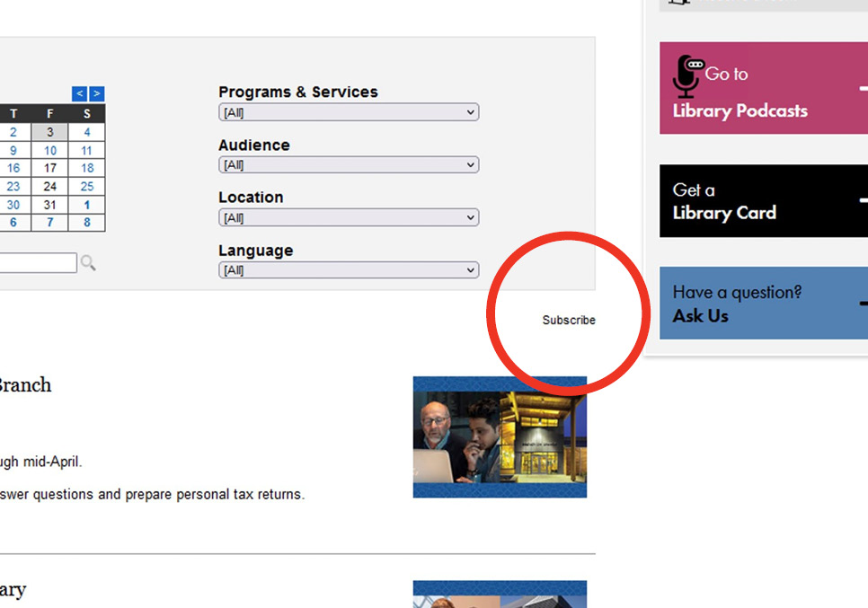Select the 17th in the calendar
The width and height of the screenshot is (868, 608).
point(50,168)
